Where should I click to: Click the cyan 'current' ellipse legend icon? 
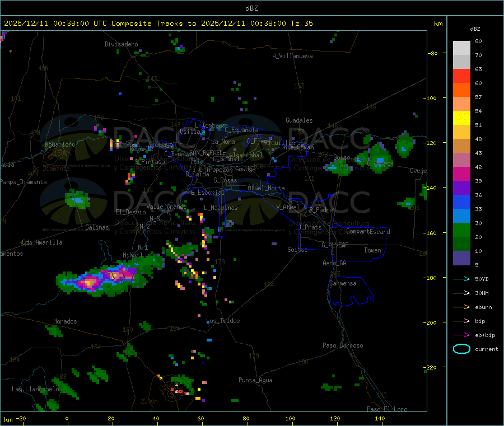(x=461, y=349)
